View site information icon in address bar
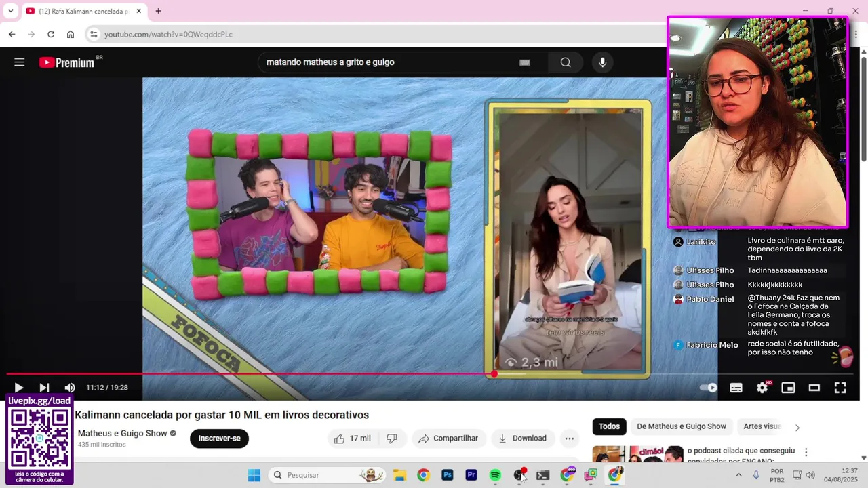 point(94,34)
